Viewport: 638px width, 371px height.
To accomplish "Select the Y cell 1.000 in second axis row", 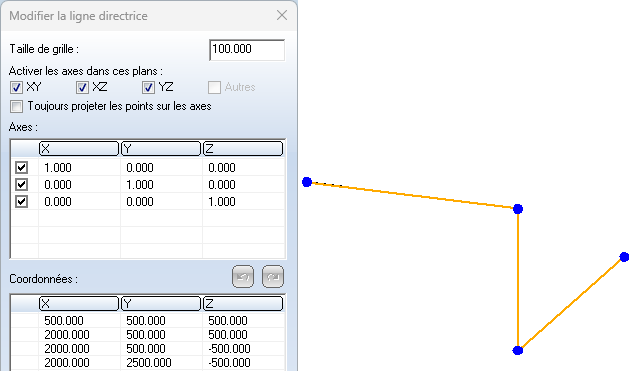I will (162, 185).
